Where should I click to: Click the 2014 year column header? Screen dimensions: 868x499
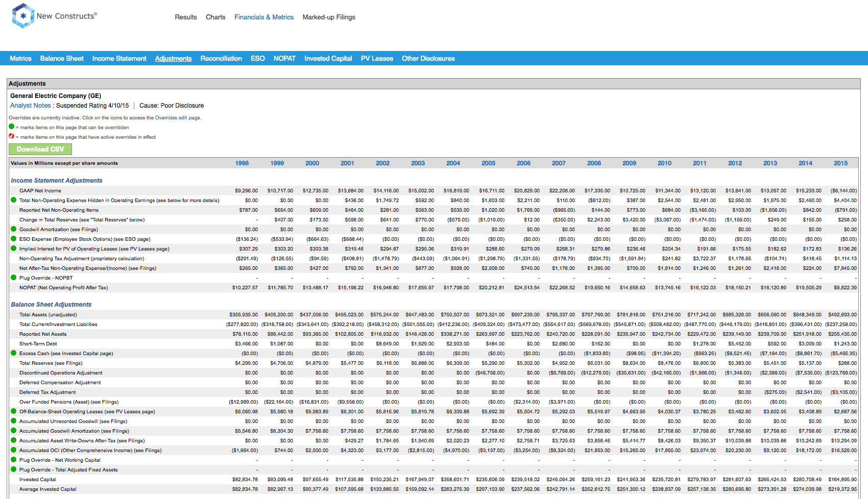pyautogui.click(x=806, y=163)
